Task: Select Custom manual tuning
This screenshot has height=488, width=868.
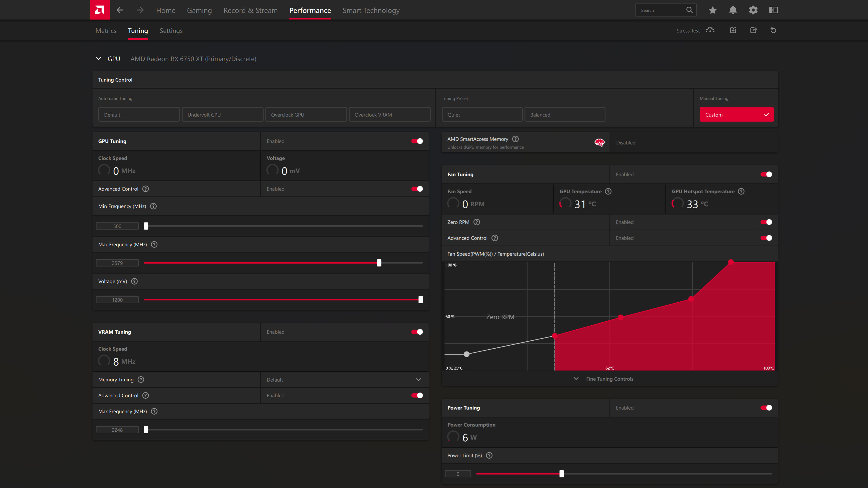Action: [x=737, y=115]
